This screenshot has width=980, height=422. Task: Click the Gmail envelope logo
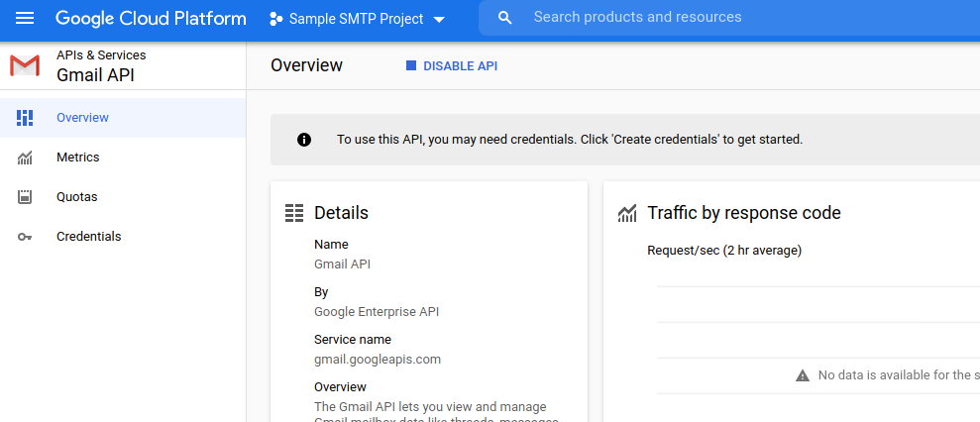[25, 65]
